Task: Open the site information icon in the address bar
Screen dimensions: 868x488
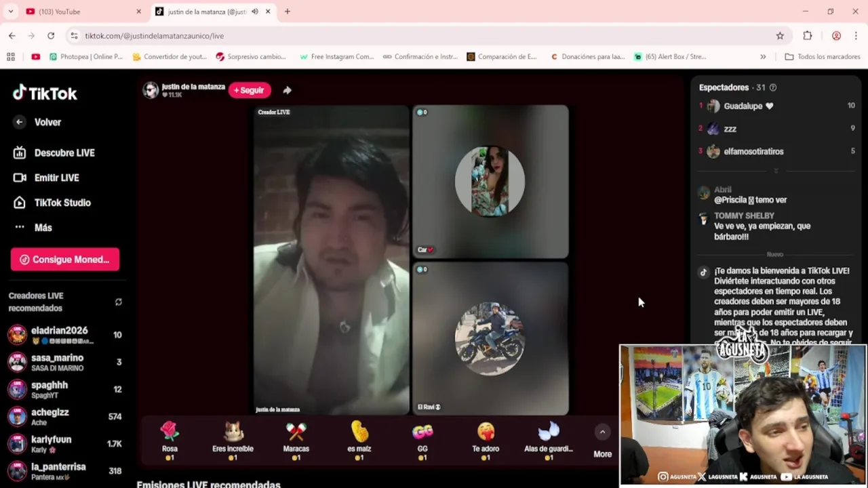Action: pos(74,36)
